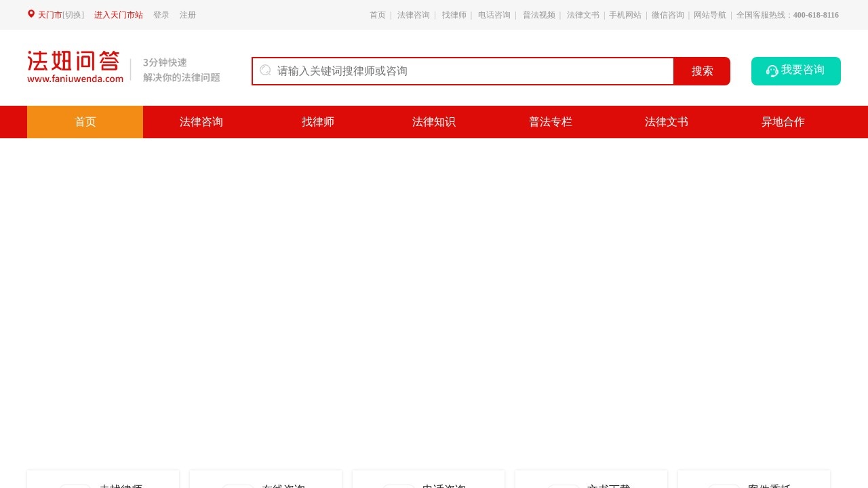The width and height of the screenshot is (868, 488).
Task: Select 找律师 in the red navbar
Action: (318, 122)
